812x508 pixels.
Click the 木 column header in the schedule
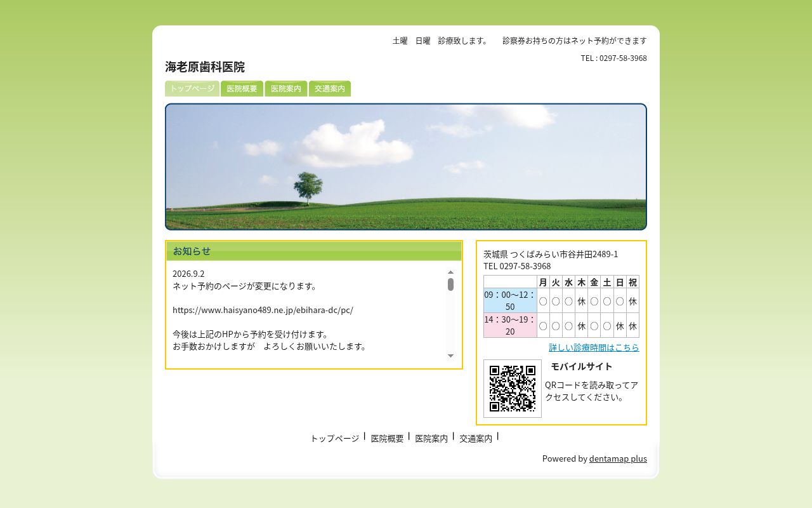[x=581, y=282]
